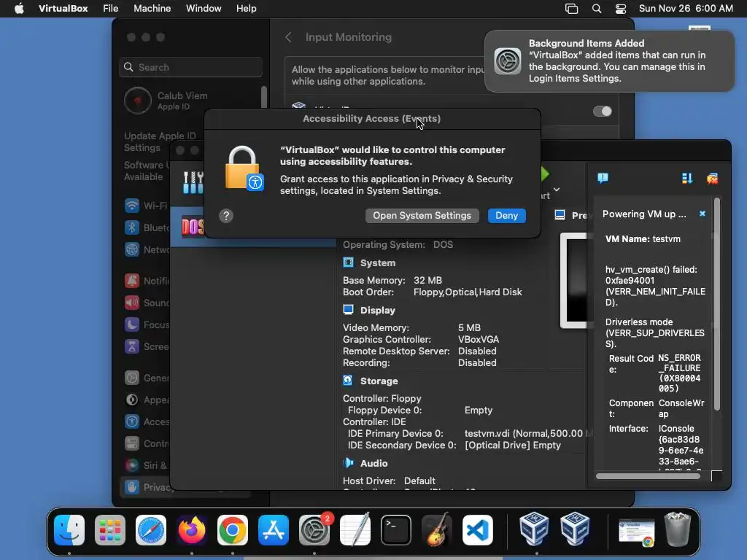Click the notification center speech-bubble icon
Image resolution: width=747 pixels, height=560 pixels.
(x=603, y=179)
